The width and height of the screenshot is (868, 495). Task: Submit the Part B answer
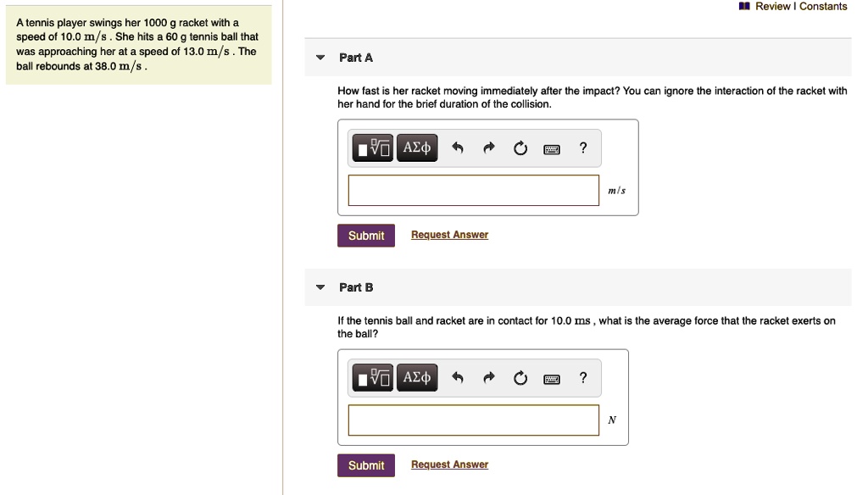tap(366, 465)
